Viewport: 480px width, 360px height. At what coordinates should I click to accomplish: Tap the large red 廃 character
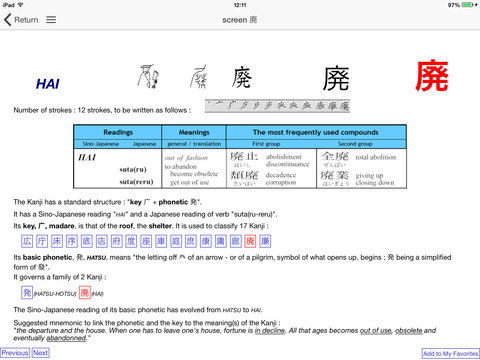(432, 76)
